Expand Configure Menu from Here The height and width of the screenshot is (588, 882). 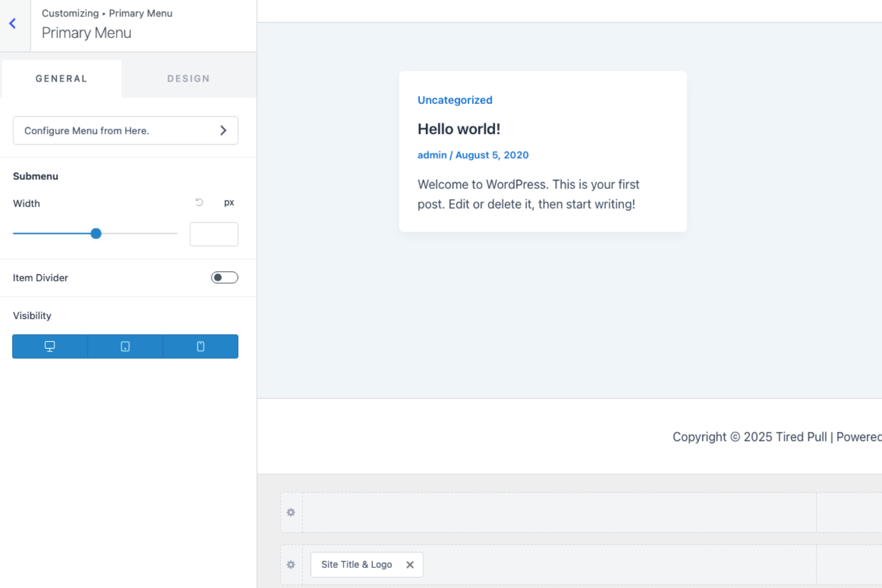click(x=223, y=130)
